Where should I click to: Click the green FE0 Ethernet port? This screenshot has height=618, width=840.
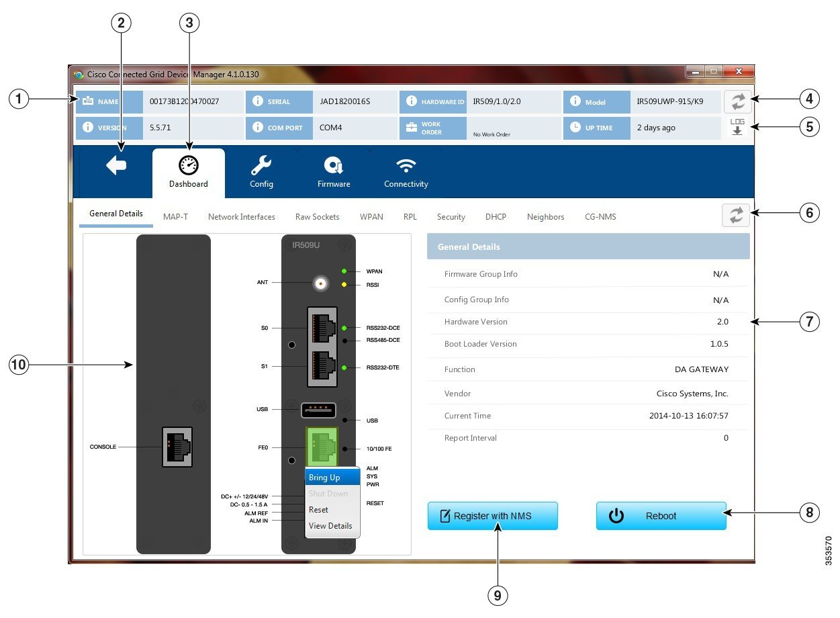pyautogui.click(x=322, y=447)
